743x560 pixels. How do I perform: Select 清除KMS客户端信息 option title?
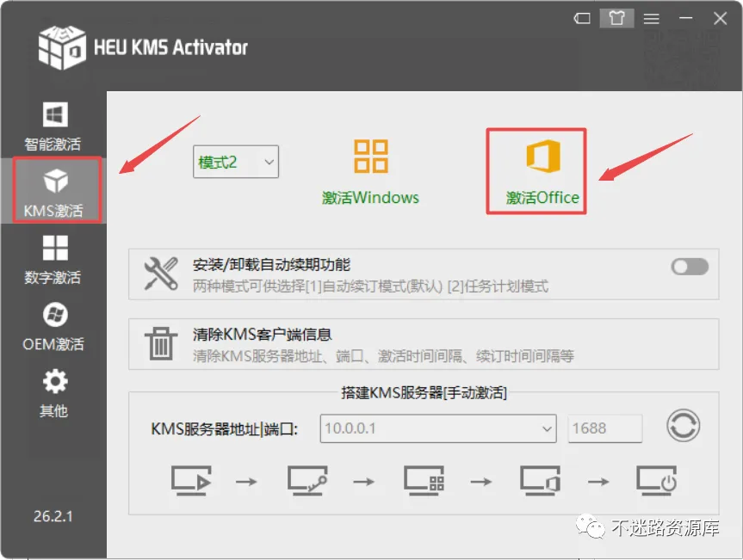click(262, 335)
